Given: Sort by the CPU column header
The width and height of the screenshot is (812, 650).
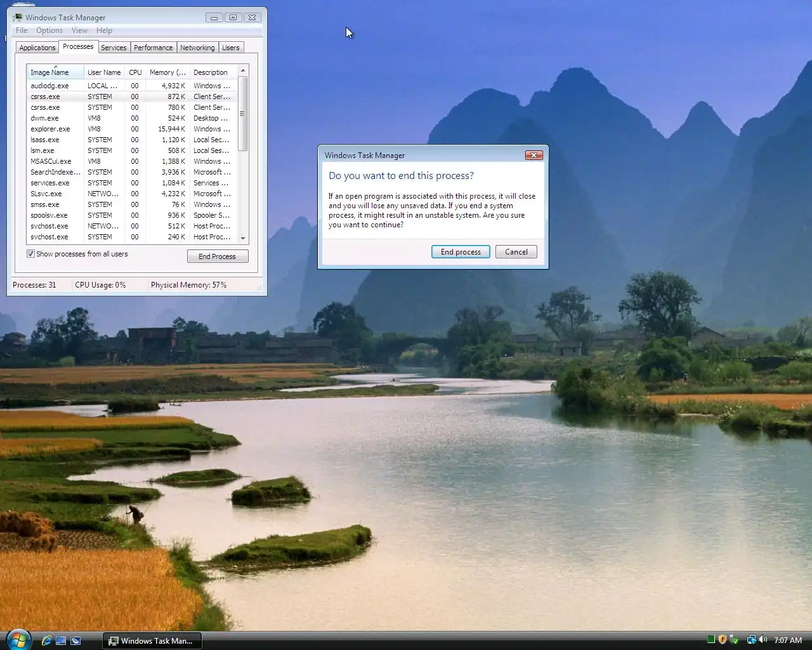Looking at the screenshot, I should pos(135,72).
